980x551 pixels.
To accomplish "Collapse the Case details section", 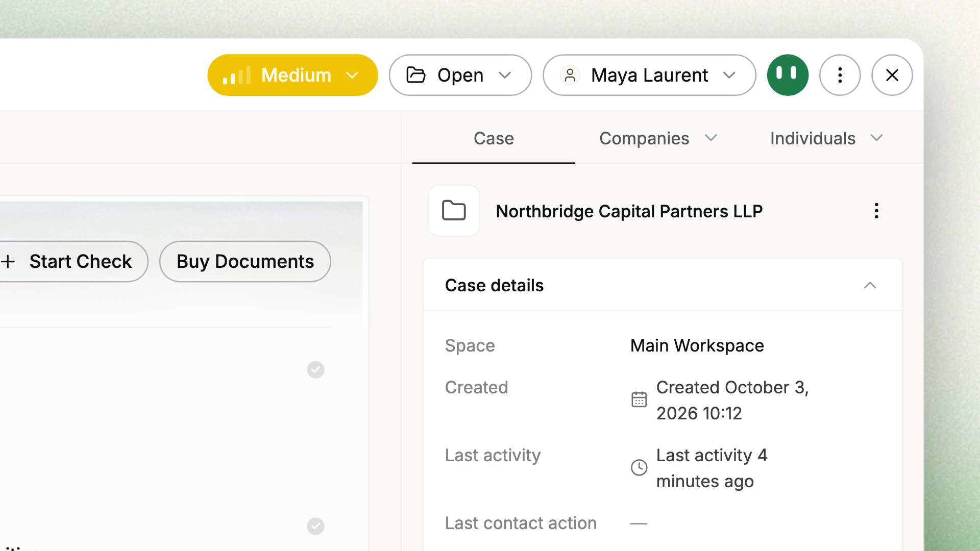I will click(870, 285).
